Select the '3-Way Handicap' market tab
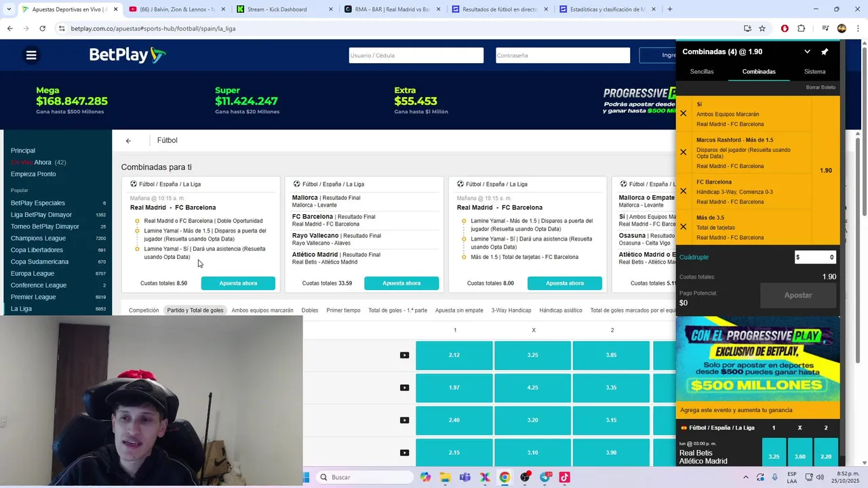The width and height of the screenshot is (868, 488). tap(511, 310)
